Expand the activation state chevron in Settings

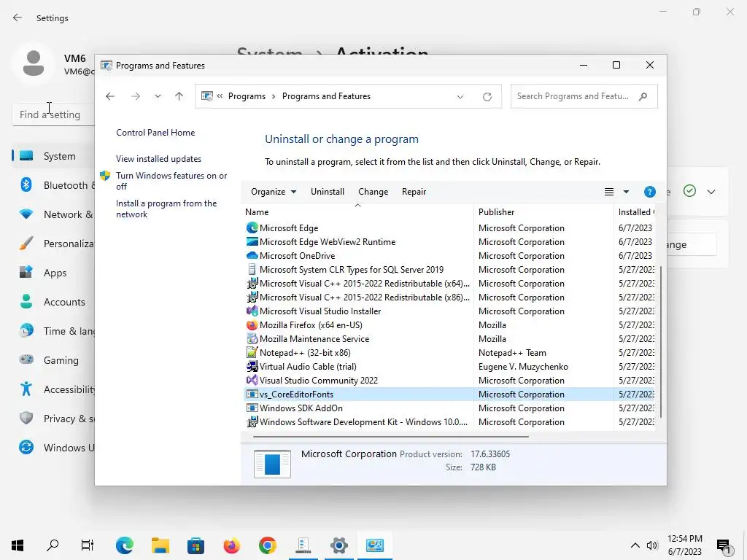tap(711, 192)
